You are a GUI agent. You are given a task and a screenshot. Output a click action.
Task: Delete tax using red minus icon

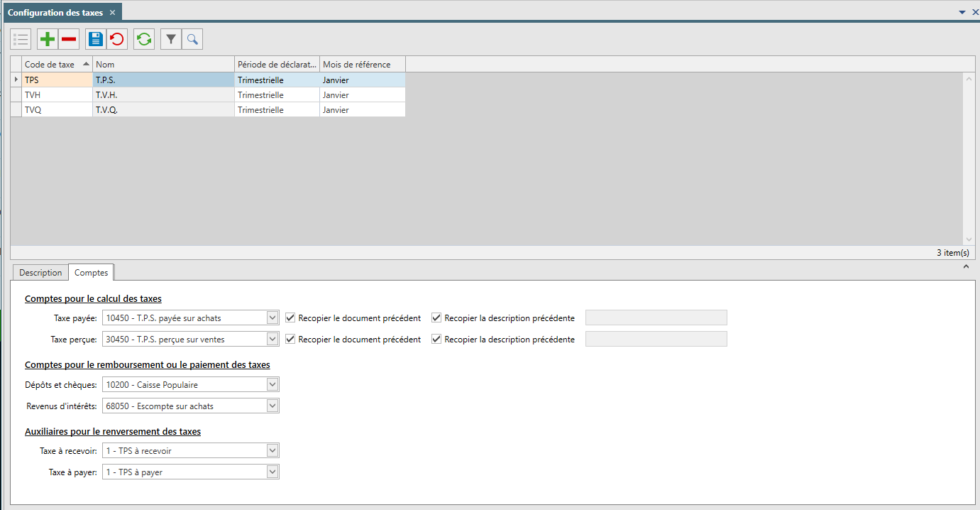(x=69, y=39)
